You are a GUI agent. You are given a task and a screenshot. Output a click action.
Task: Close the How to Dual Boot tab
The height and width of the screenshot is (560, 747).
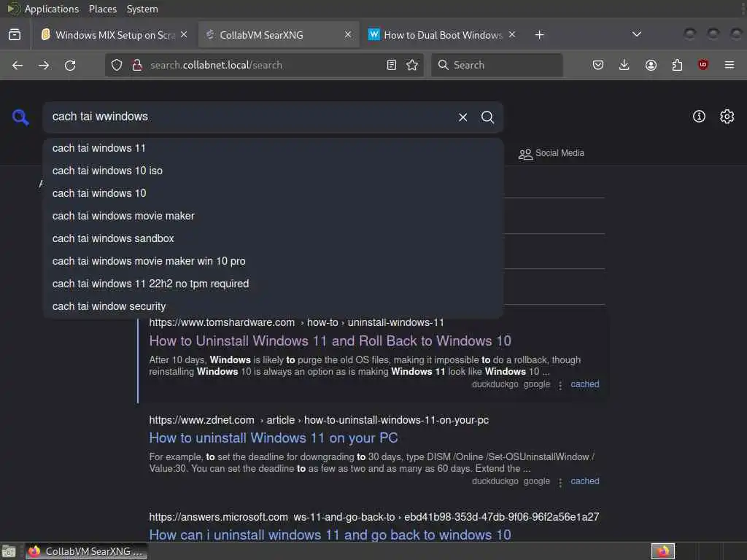511,34
